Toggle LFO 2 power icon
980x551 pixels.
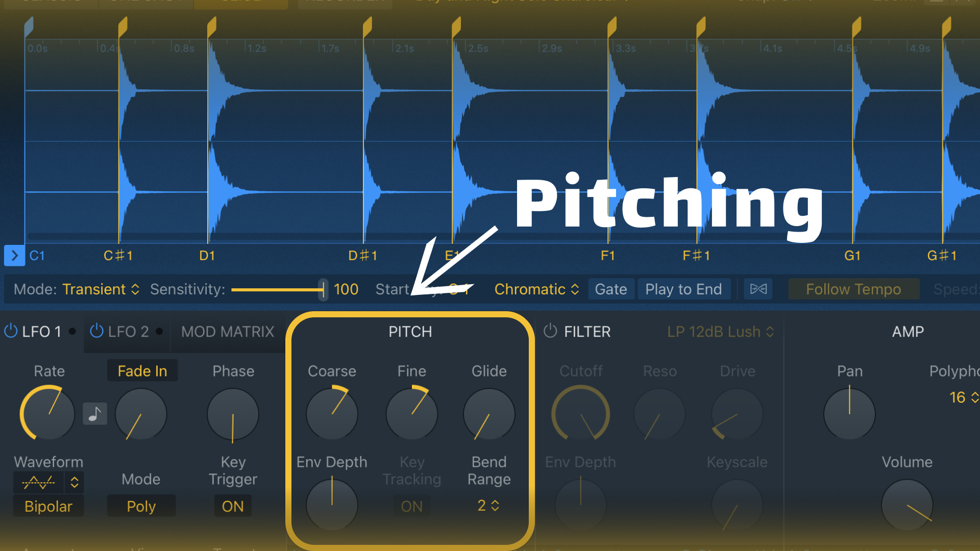click(x=96, y=331)
